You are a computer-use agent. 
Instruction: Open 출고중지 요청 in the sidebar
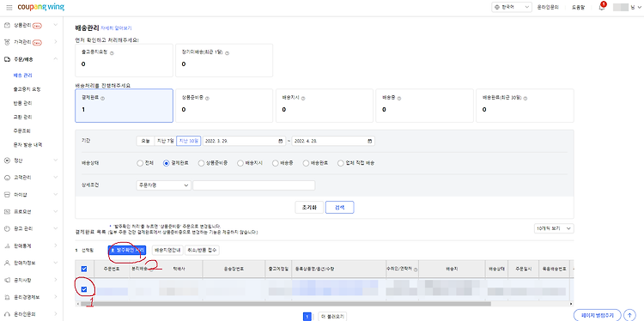click(27, 89)
